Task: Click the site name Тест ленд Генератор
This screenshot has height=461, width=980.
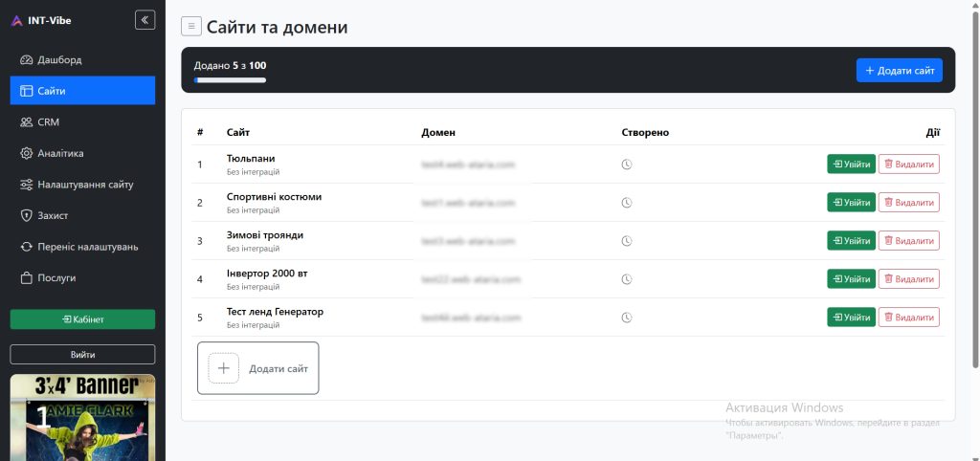Action: [275, 311]
